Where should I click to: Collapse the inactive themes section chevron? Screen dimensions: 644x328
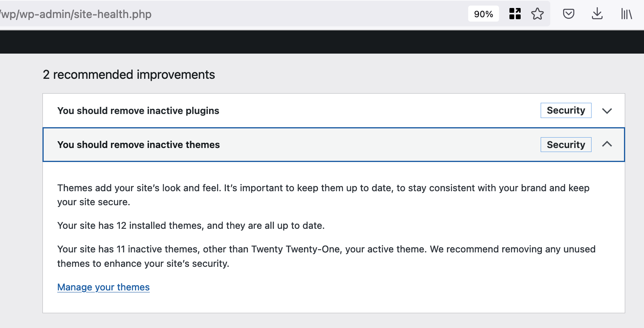coord(607,144)
